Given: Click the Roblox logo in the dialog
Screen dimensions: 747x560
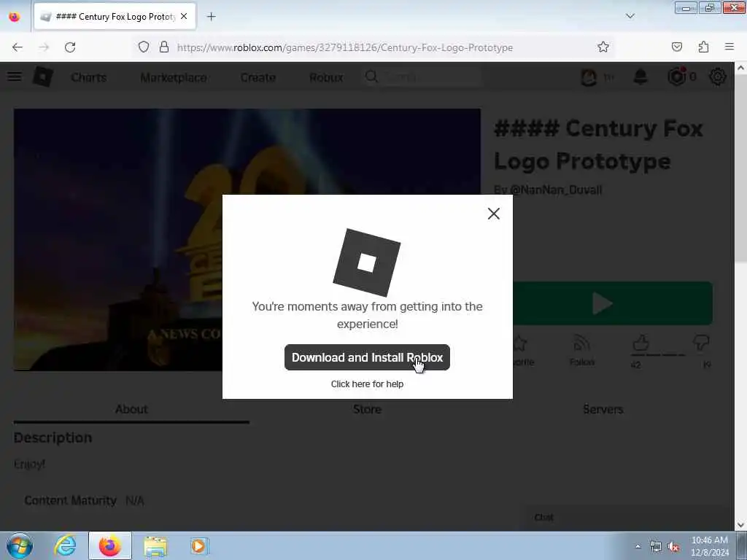Looking at the screenshot, I should click(x=366, y=262).
